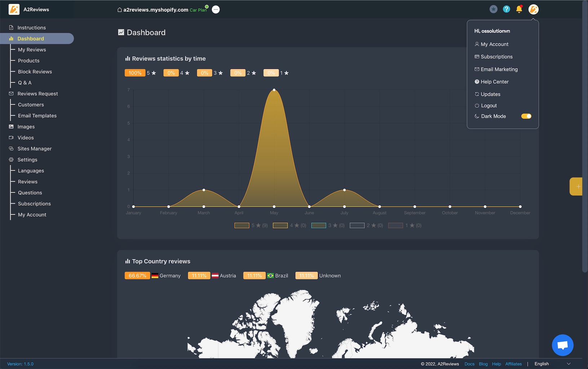The height and width of the screenshot is (369, 588).
Task: Open the Affiliates footer link
Action: [x=513, y=364]
